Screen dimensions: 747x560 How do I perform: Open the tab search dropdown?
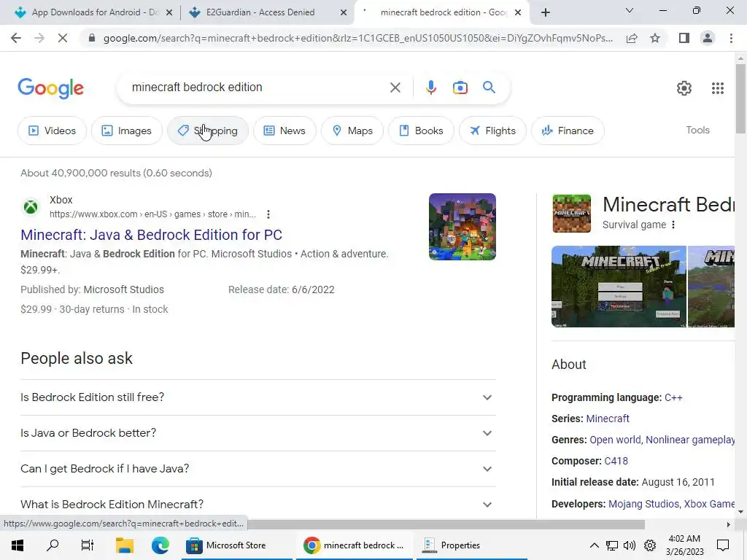[629, 10]
